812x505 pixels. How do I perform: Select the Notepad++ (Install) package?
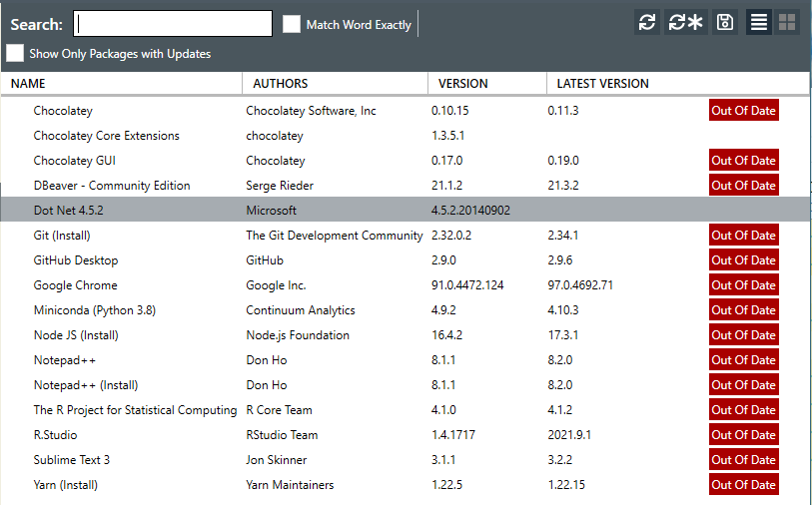[406, 385]
